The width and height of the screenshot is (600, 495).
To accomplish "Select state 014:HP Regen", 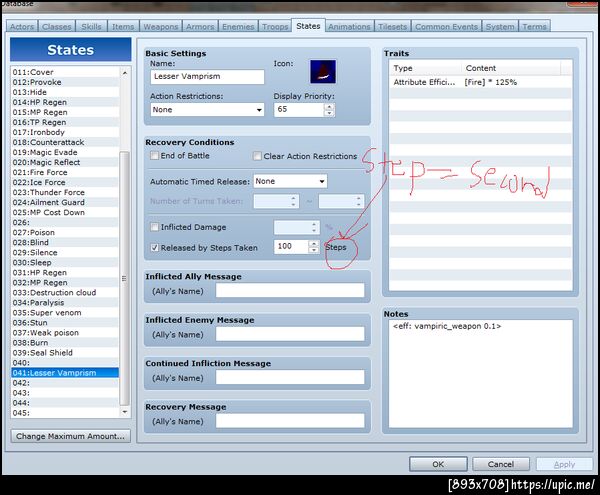I will [x=65, y=102].
